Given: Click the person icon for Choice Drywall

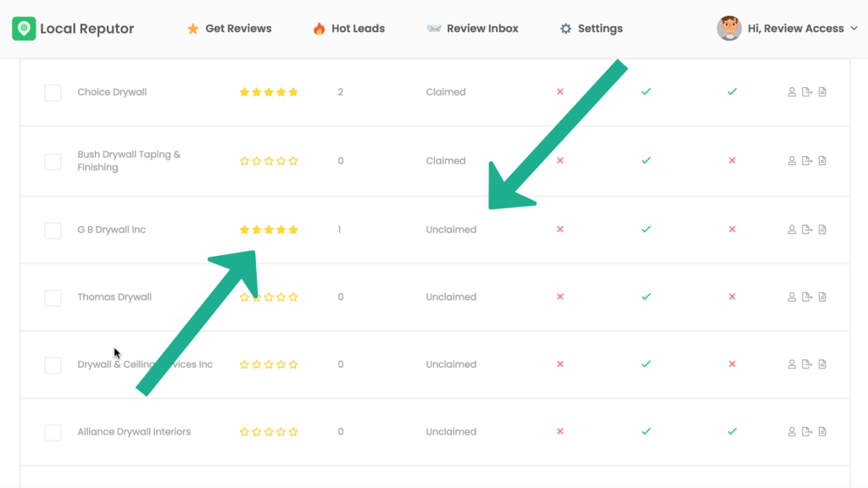Looking at the screenshot, I should [793, 92].
